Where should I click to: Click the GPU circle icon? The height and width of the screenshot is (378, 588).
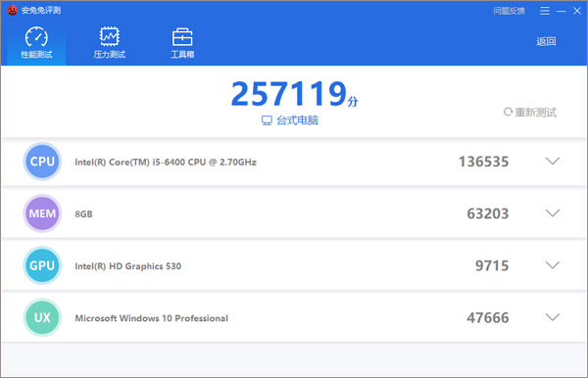coord(42,265)
